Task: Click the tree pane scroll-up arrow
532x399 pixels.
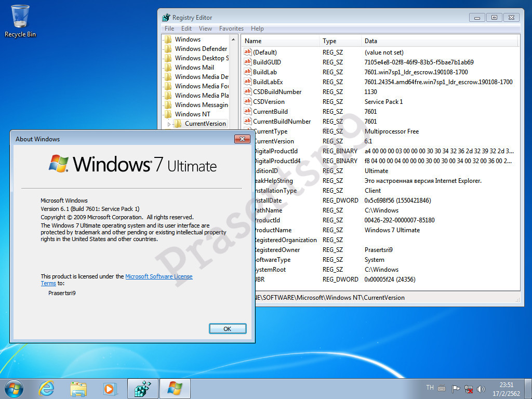Action: (x=233, y=39)
